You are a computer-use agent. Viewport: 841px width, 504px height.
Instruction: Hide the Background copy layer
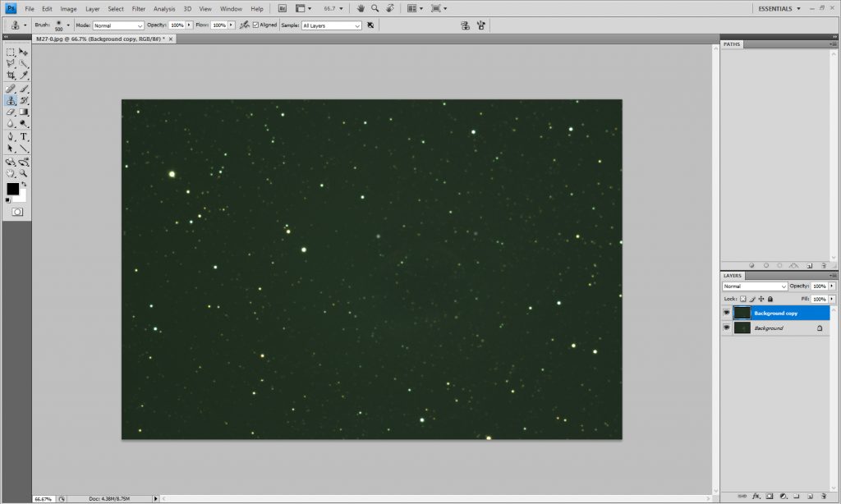(727, 313)
